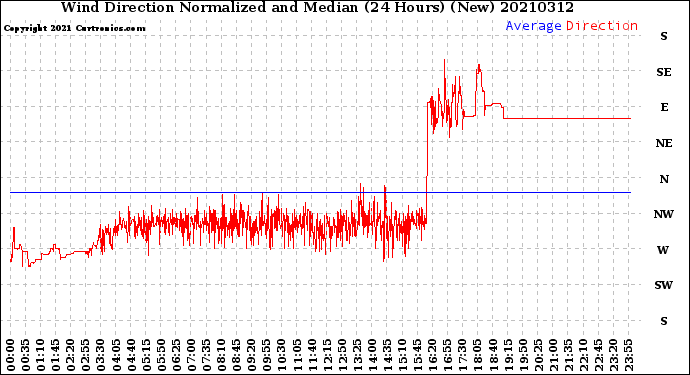690x375 pixels.
Task: Select the "19:50" time tick
Action: click(523, 355)
